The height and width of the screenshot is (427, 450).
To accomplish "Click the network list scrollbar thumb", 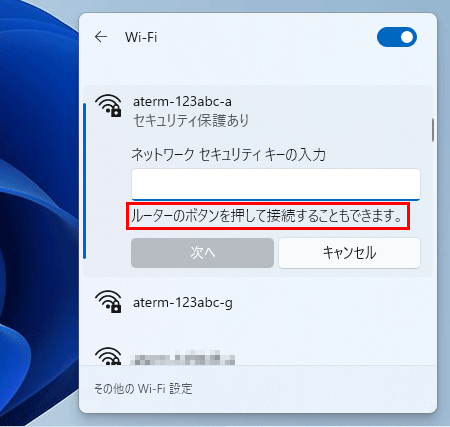I will (433, 130).
